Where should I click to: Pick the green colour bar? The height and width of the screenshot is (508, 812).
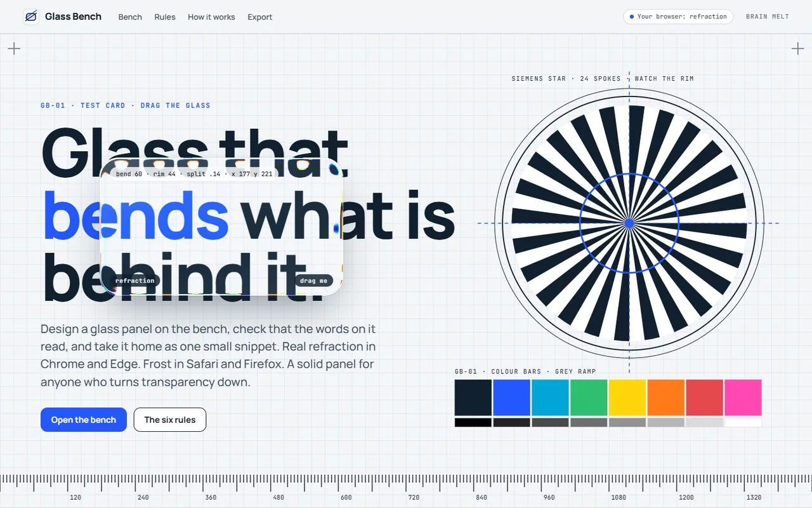click(x=589, y=398)
